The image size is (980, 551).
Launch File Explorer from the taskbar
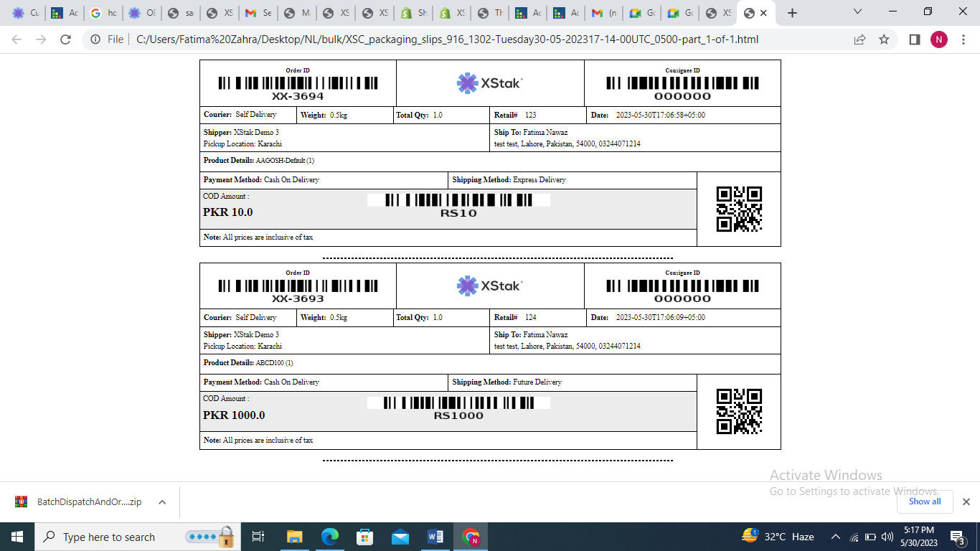tap(294, 537)
